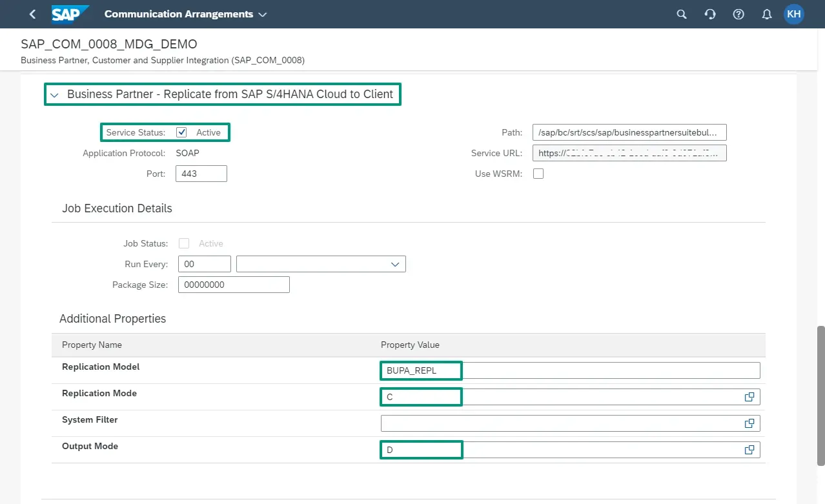This screenshot has height=504, width=825.
Task: Collapse the Business Partner Replicate section
Action: pos(54,95)
